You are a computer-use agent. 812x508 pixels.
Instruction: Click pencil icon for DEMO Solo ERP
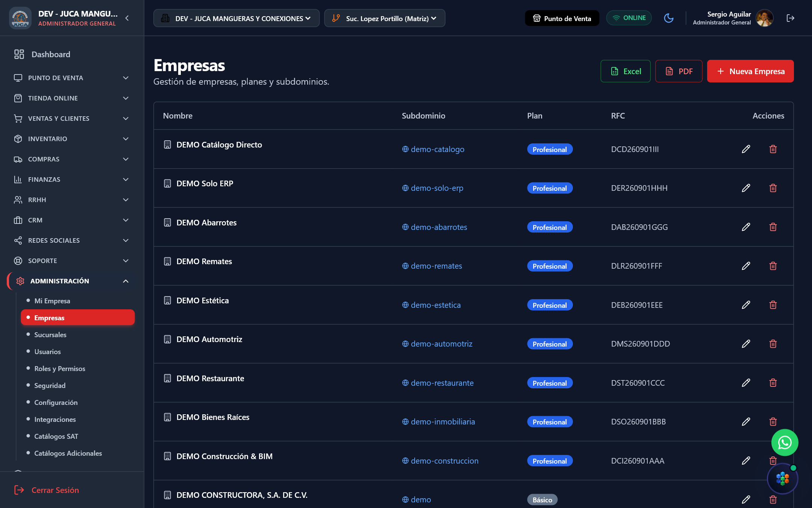click(x=746, y=188)
